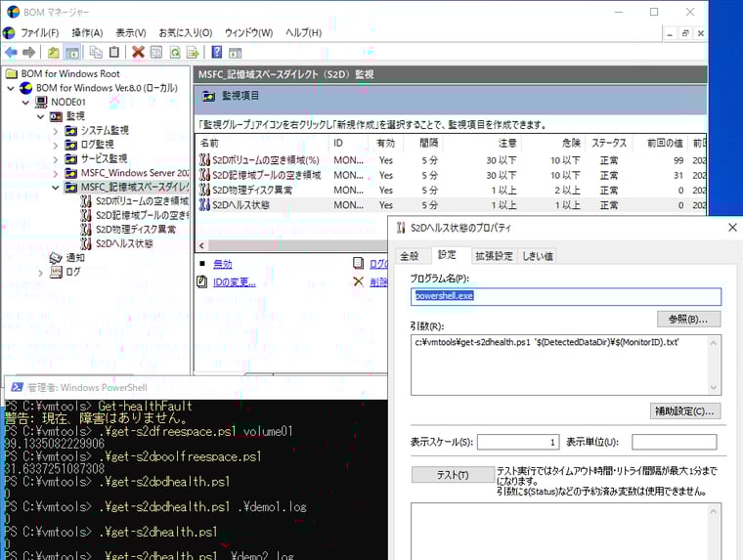Collapse the NODE01 tree node

tap(26, 103)
